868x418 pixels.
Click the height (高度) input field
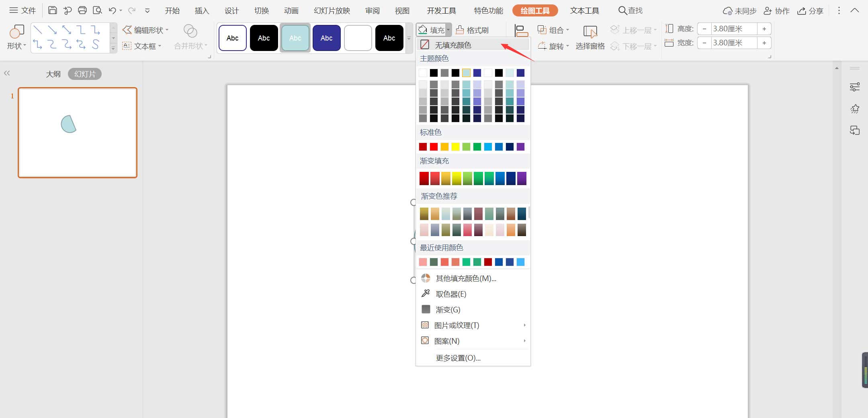734,29
